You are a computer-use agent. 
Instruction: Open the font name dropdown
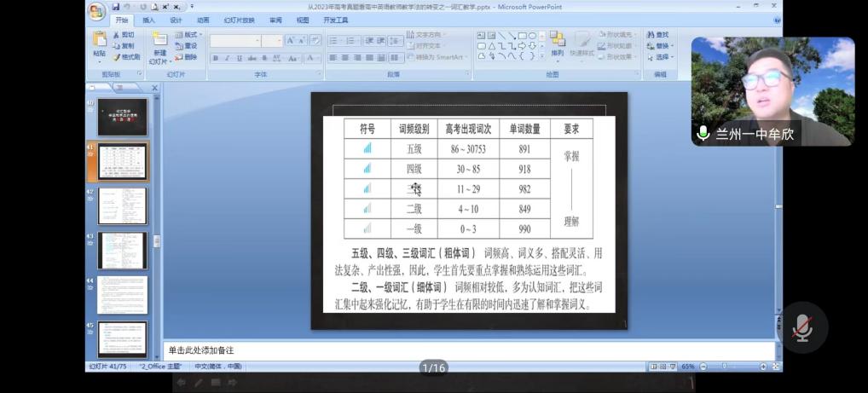(x=256, y=41)
